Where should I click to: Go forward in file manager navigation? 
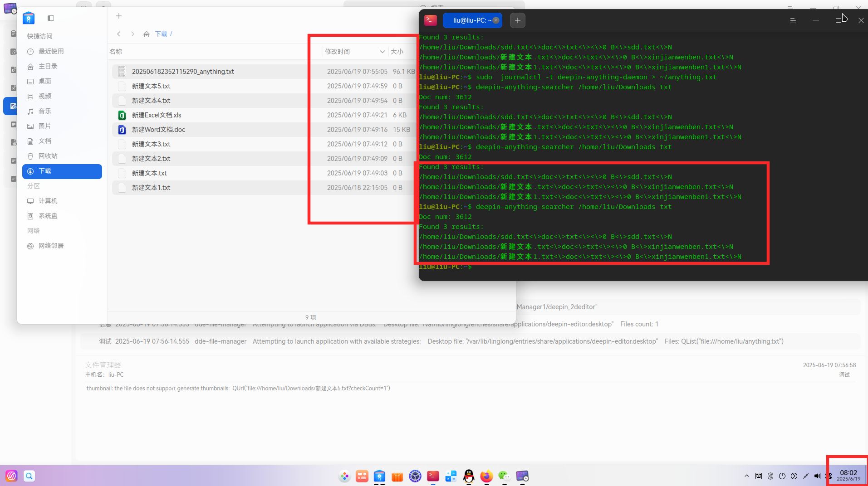tap(132, 34)
